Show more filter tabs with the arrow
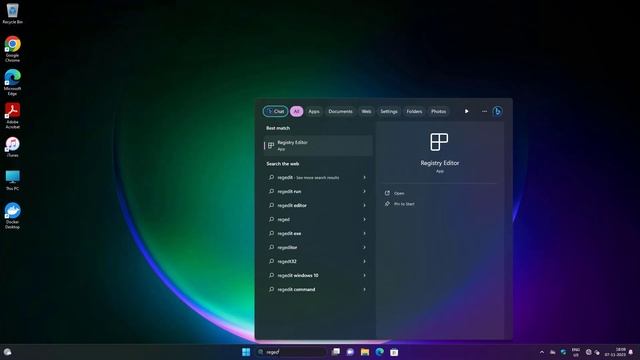 point(467,111)
